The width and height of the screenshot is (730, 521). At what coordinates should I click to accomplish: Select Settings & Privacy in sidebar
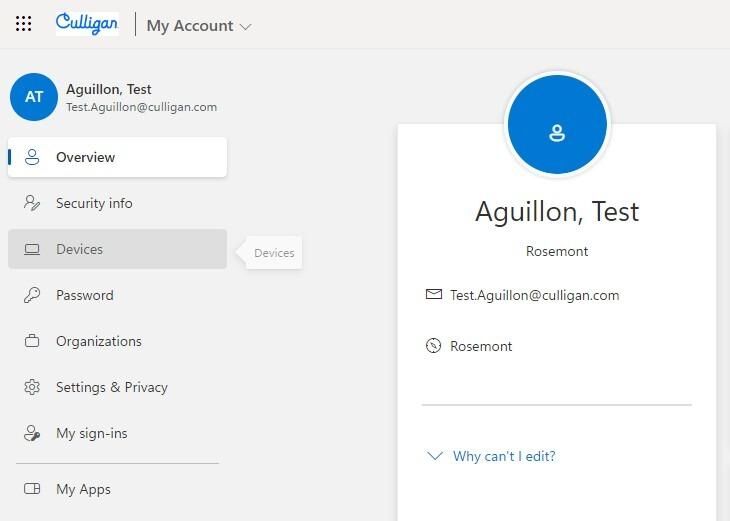pos(111,387)
